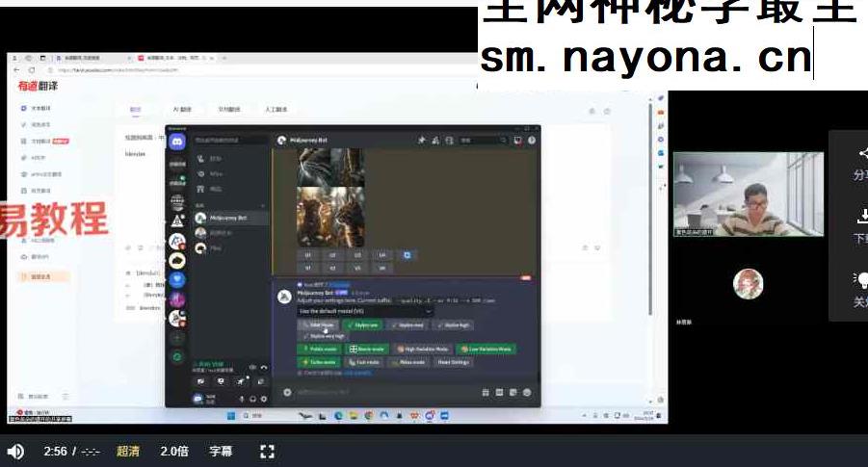
Task: Turn on camera in voice panel
Action: point(200,381)
